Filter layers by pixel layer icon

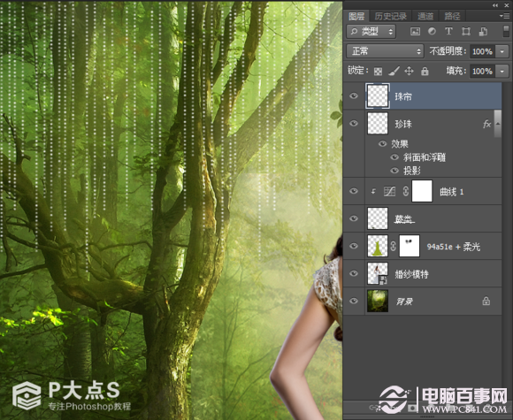pos(415,32)
